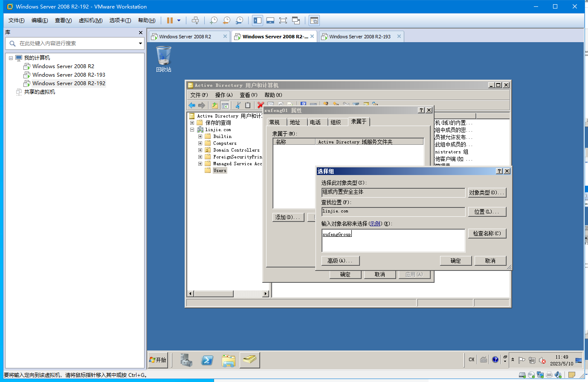Open the 示例 link in Select Group dialog
The width and height of the screenshot is (588, 382).
375,224
